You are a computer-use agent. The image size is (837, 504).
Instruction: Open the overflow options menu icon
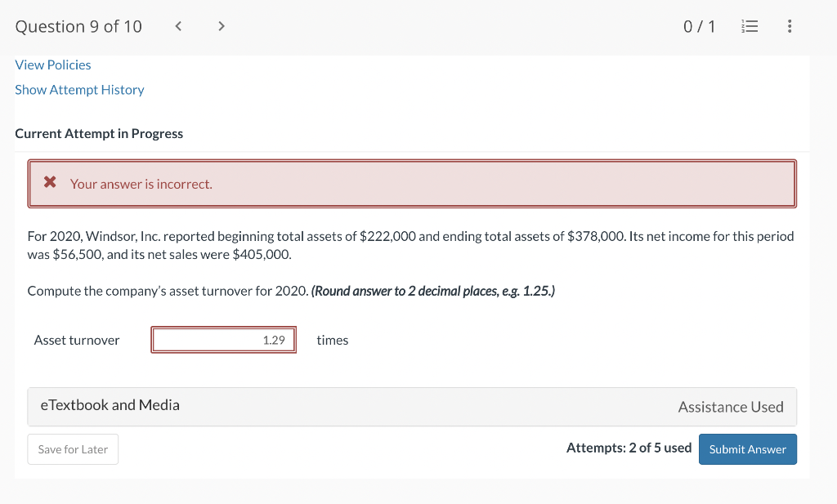[x=790, y=25]
